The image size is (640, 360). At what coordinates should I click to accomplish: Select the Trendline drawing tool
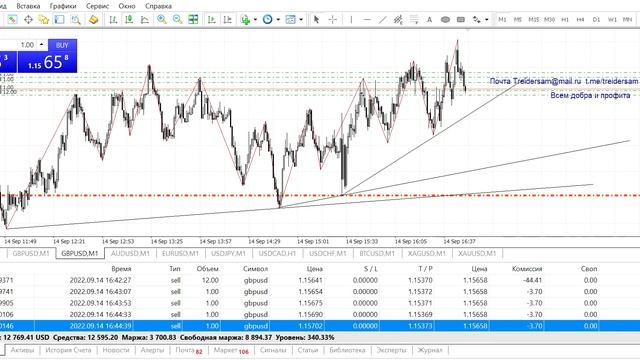(x=382, y=19)
